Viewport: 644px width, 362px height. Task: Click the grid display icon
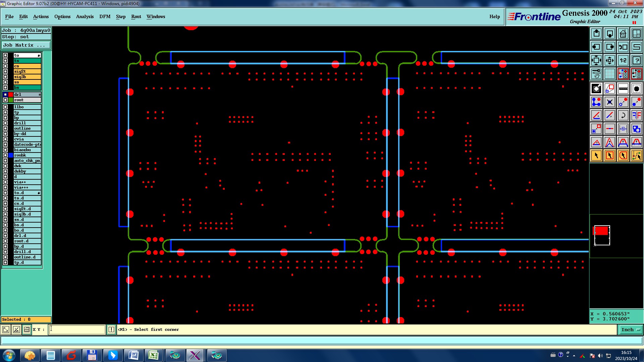[609, 74]
